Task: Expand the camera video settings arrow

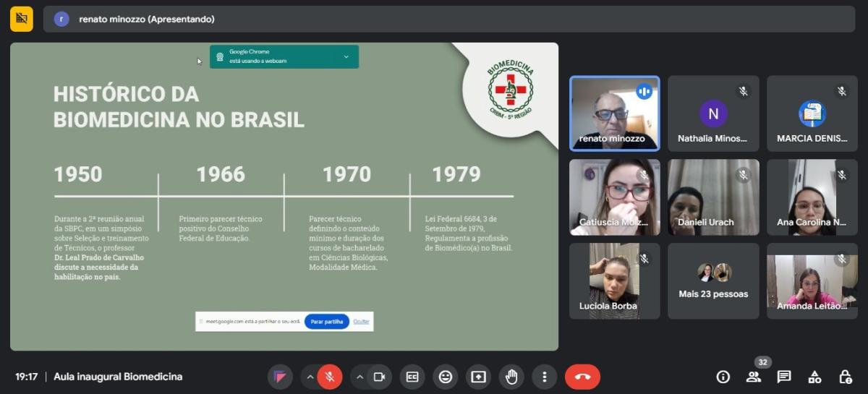Action: (360, 377)
